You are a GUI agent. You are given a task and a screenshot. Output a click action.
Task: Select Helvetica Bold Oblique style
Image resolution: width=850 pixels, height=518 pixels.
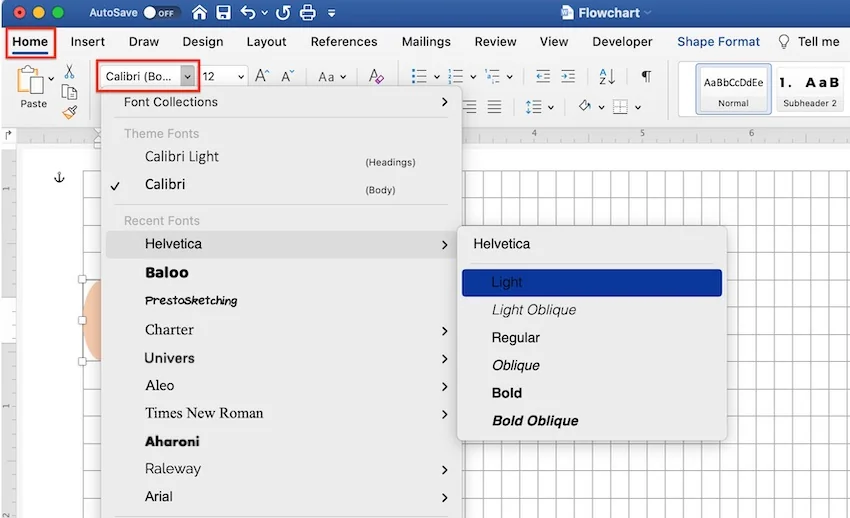coord(591,421)
